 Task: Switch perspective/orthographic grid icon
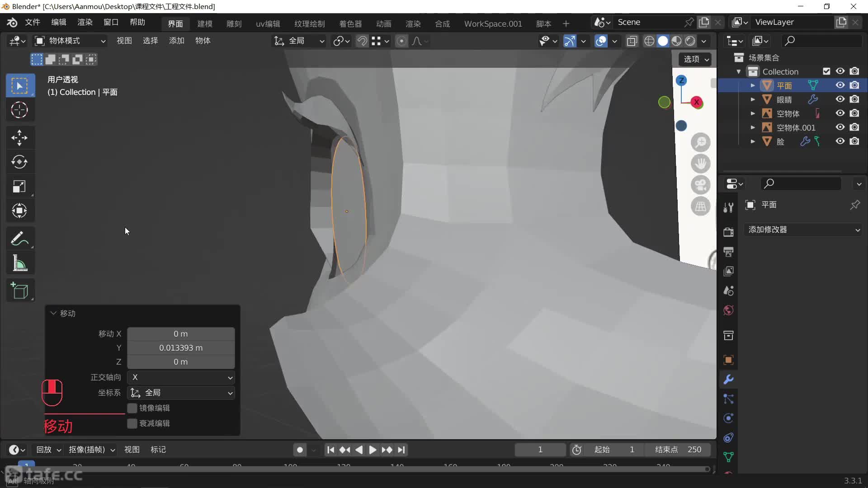point(700,206)
